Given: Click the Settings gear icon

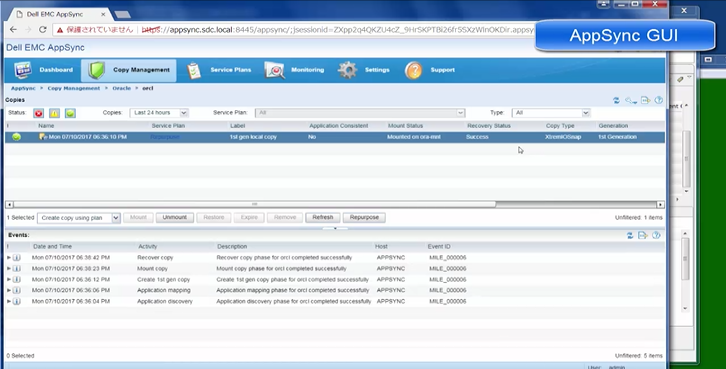Looking at the screenshot, I should pos(347,70).
